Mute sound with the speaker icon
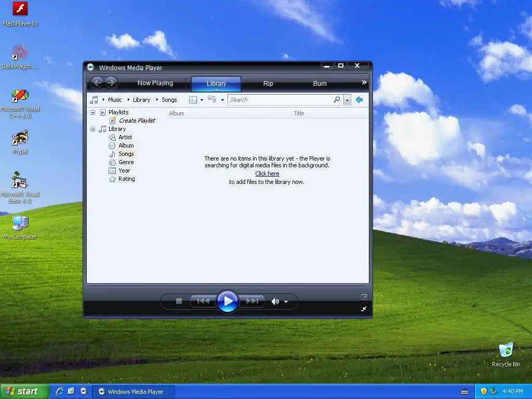Screen dimensions: 532x399 pyautogui.click(x=275, y=301)
